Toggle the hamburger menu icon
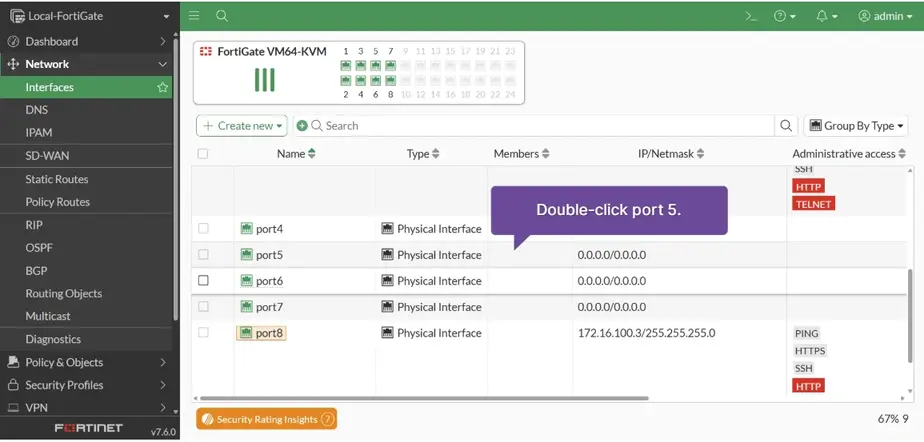This screenshot has height=442, width=924. click(x=194, y=16)
